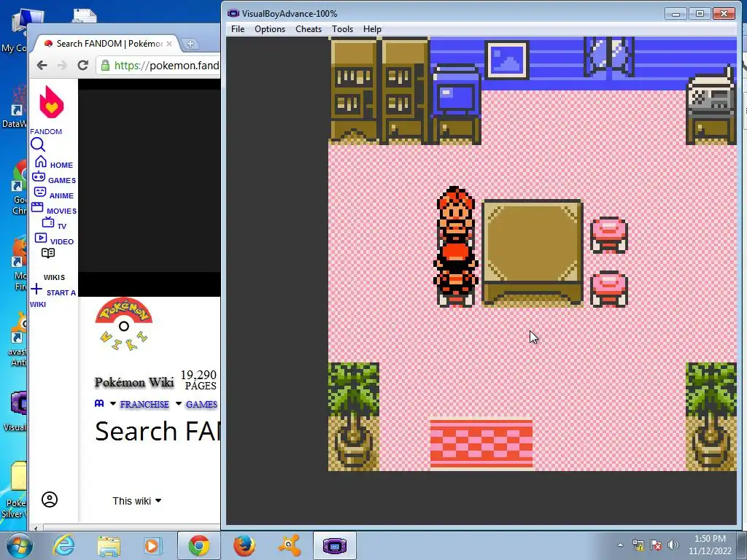Click the FANDOM flame logo

[x=52, y=102]
